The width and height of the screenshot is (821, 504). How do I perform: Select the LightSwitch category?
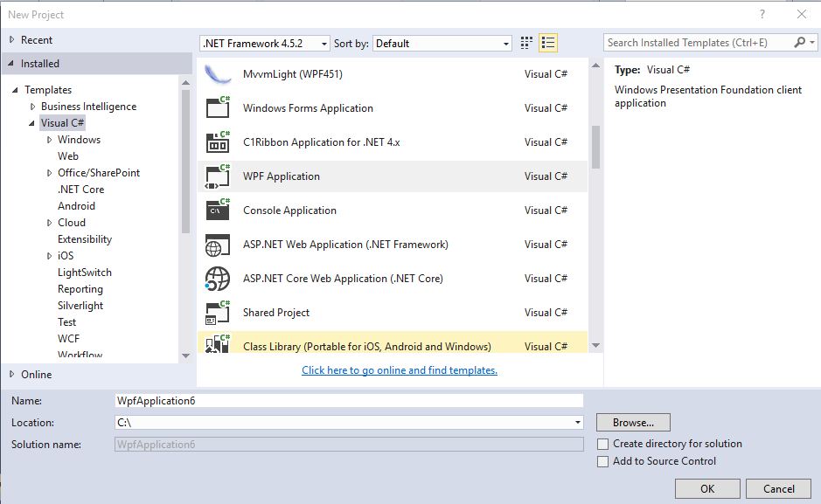[x=85, y=273]
